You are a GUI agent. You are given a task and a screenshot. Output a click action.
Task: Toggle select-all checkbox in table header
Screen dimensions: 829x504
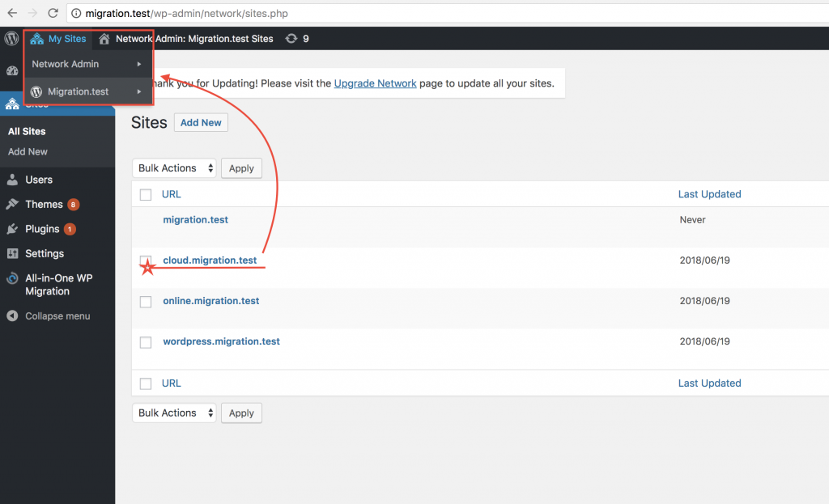146,194
